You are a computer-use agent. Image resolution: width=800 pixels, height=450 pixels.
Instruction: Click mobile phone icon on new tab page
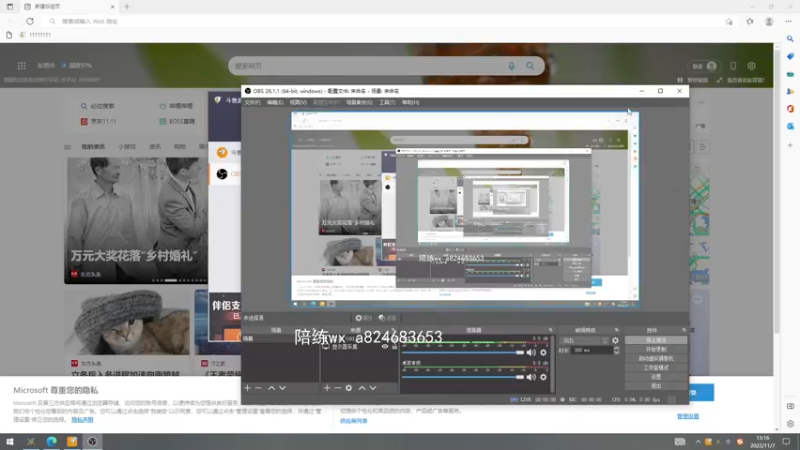pos(733,66)
